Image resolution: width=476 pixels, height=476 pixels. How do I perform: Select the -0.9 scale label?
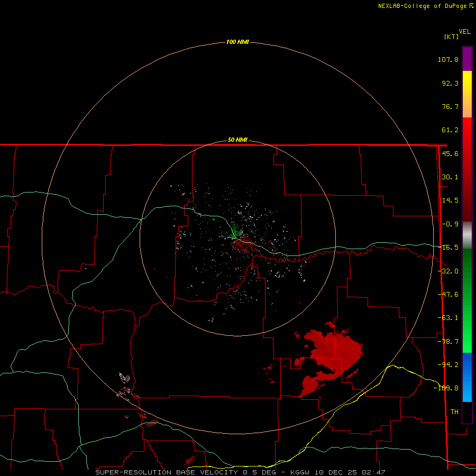click(x=450, y=224)
